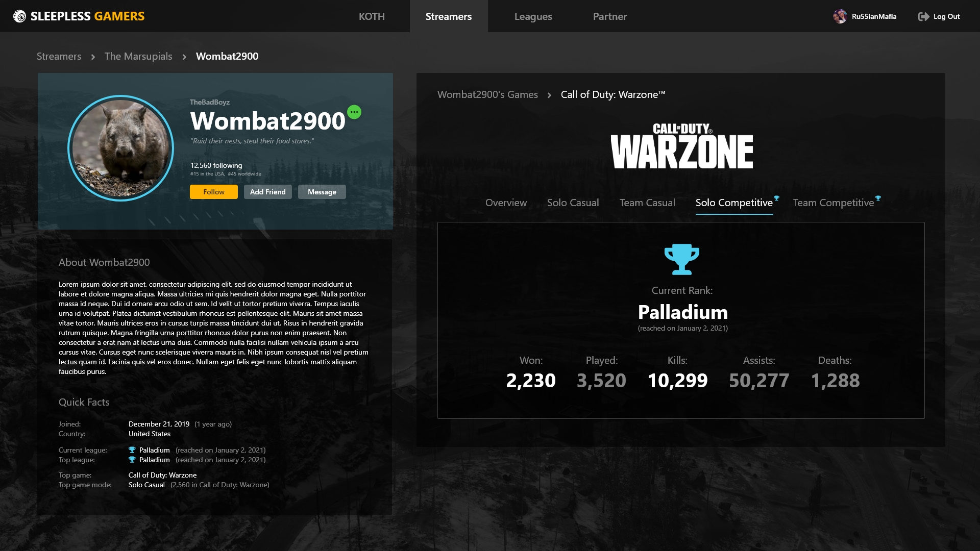Open the Partner navigation tab

point(609,16)
